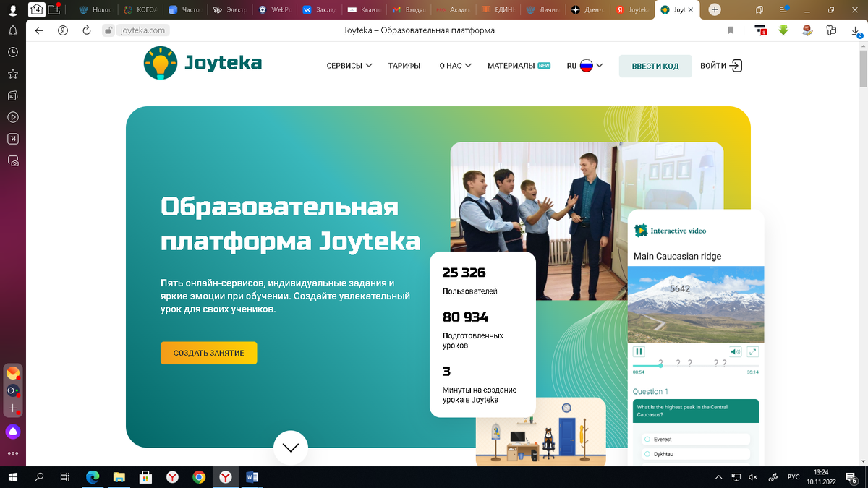
Task: Open Word from the taskbar
Action: (x=252, y=477)
